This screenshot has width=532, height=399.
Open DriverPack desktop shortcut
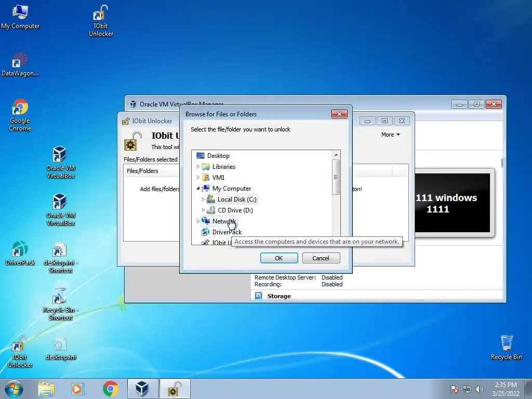coord(20,253)
